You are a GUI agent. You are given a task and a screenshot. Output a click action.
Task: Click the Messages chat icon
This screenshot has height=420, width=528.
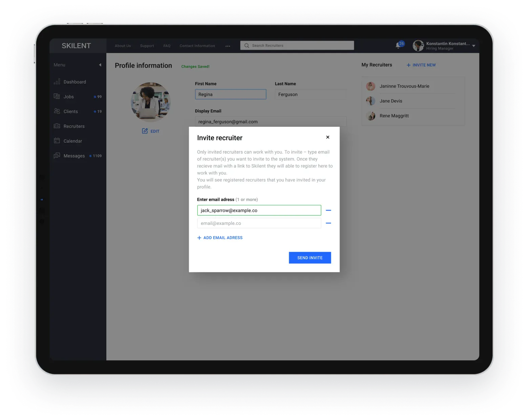pyautogui.click(x=57, y=155)
